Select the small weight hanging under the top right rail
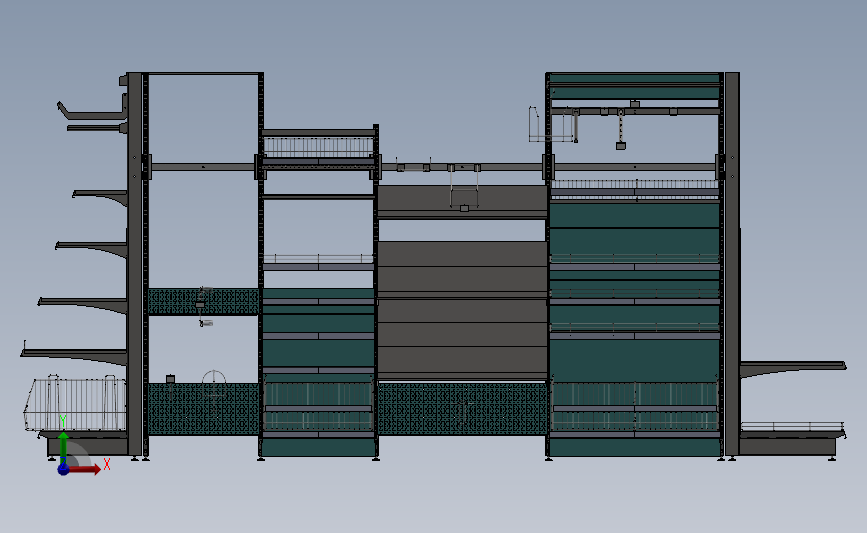The height and width of the screenshot is (533, 867). point(621,146)
